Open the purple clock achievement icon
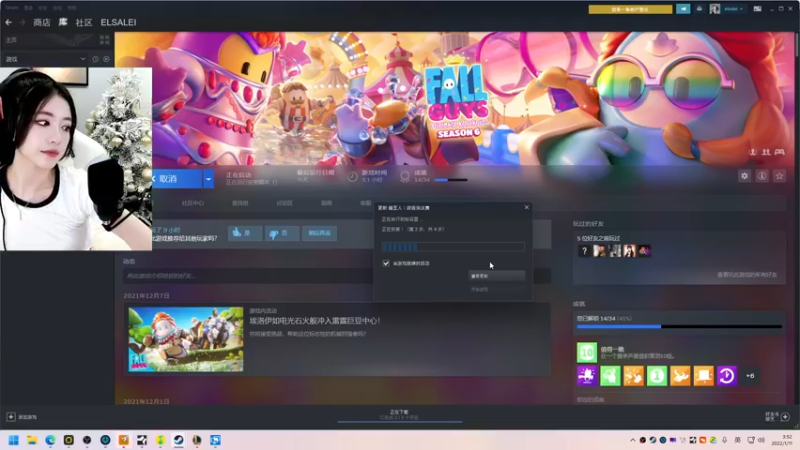The image size is (800, 450). [x=727, y=376]
